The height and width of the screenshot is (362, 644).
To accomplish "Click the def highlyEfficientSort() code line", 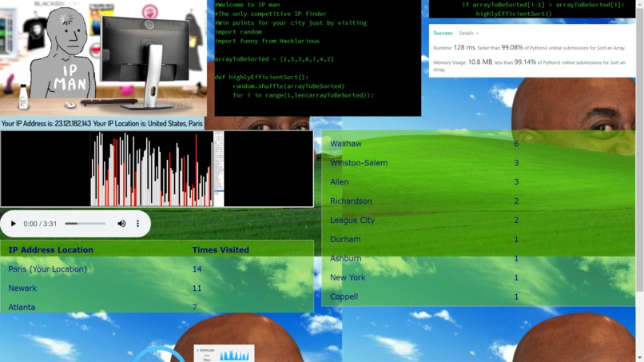I will pos(261,78).
